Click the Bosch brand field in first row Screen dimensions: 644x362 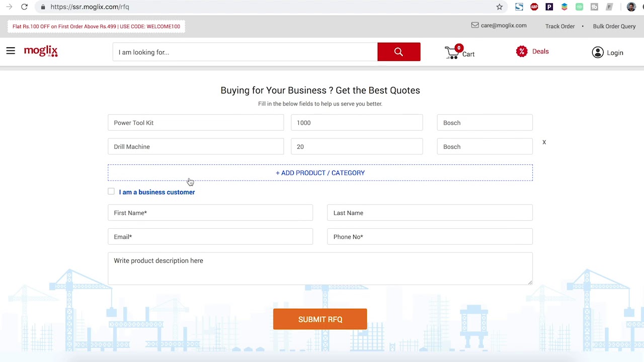click(485, 123)
